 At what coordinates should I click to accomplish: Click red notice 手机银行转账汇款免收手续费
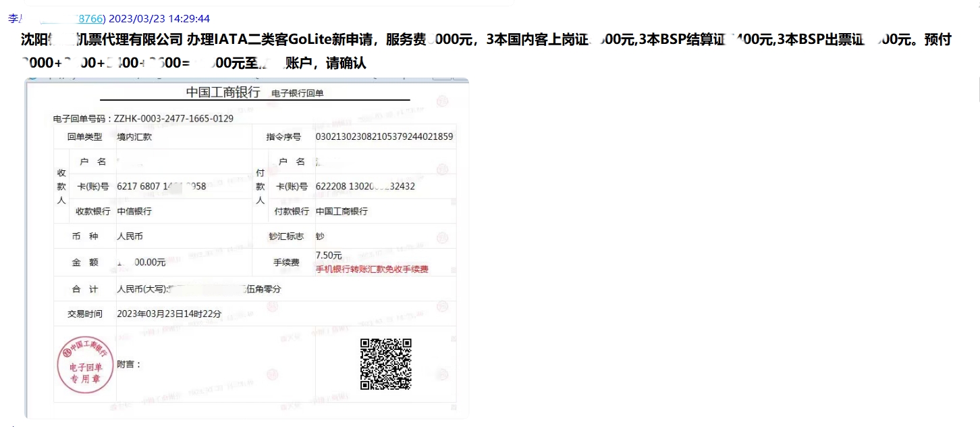372,269
